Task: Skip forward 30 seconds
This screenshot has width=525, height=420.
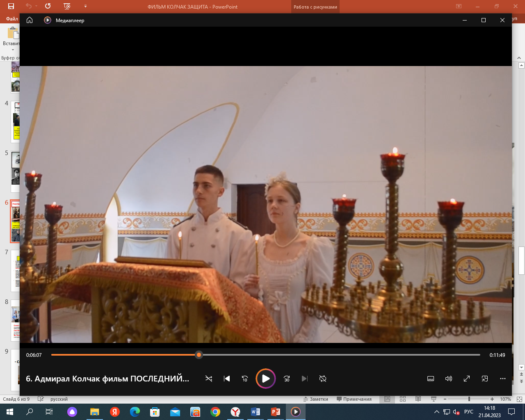Action: click(287, 379)
